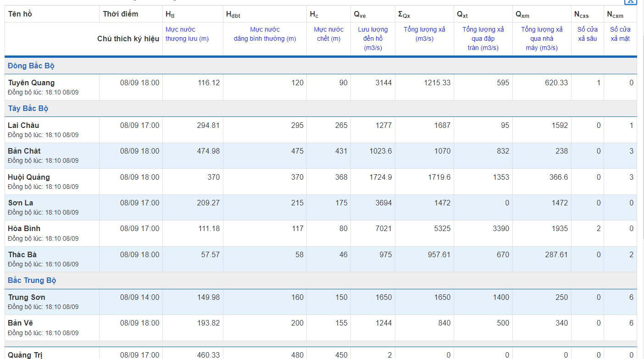Click the Tên hồ column header
The height and width of the screenshot is (359, 644).
point(20,14)
